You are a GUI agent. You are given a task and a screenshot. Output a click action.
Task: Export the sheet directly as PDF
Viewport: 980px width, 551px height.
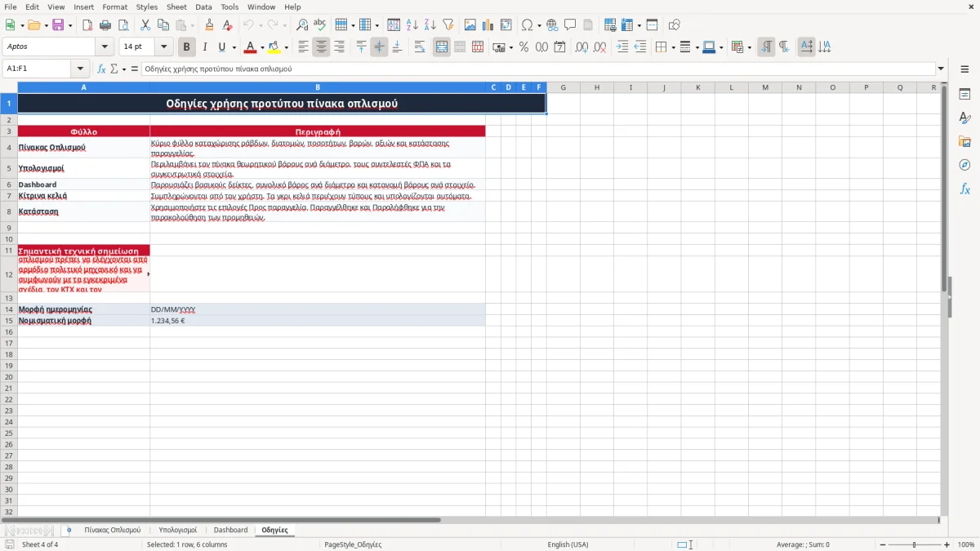[87, 25]
